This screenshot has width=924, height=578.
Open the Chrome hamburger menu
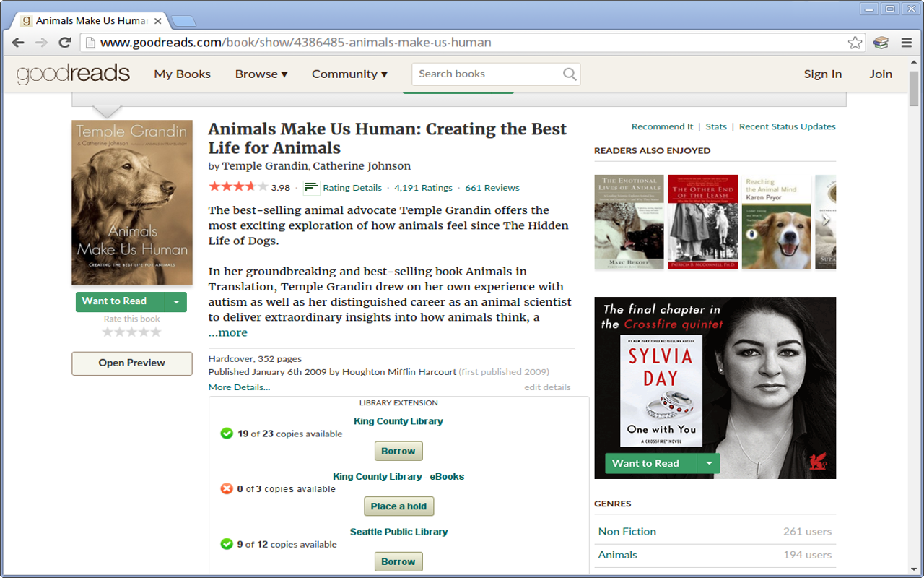907,43
